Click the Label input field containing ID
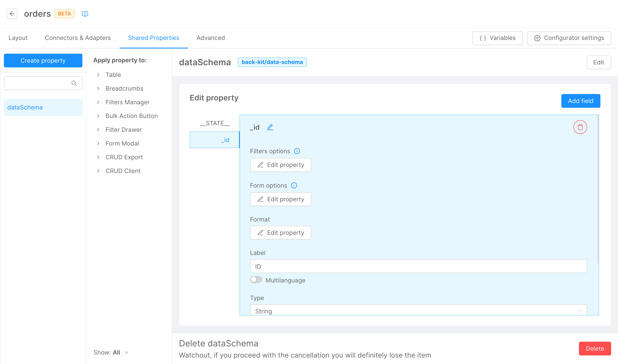618x364 pixels. [418, 266]
